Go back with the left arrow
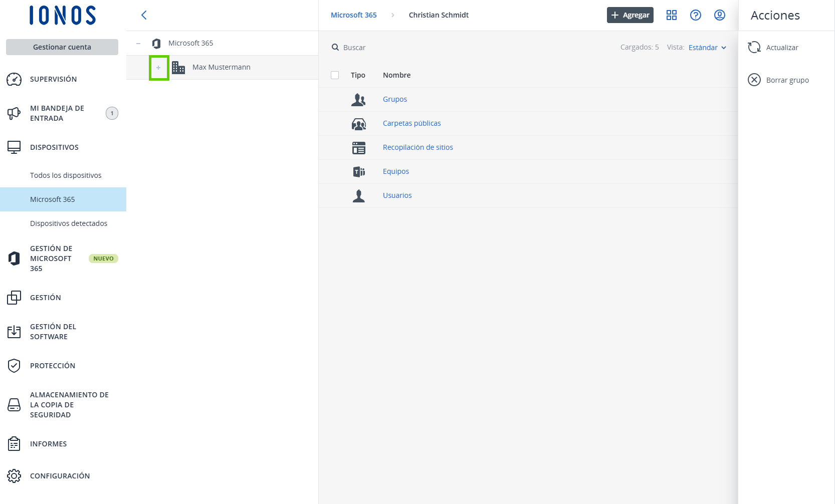Image resolution: width=835 pixels, height=504 pixels. [x=144, y=15]
